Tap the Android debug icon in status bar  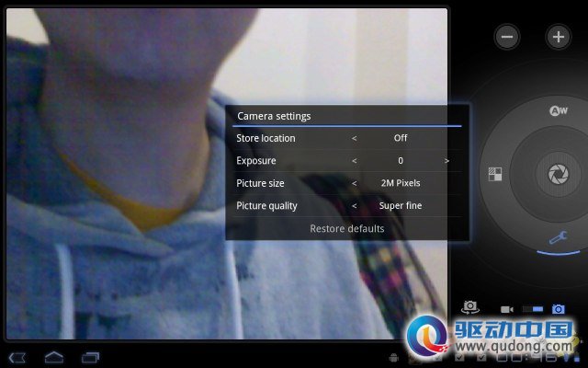click(394, 357)
